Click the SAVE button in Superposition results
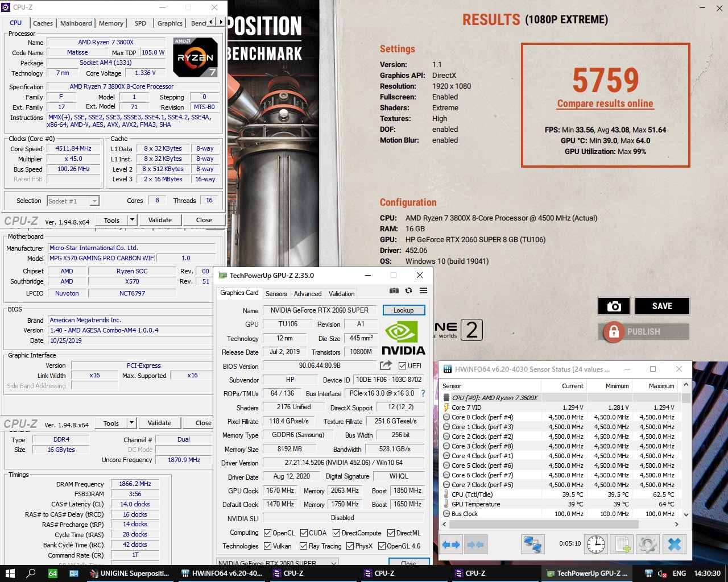The width and height of the screenshot is (728, 582). [662, 306]
